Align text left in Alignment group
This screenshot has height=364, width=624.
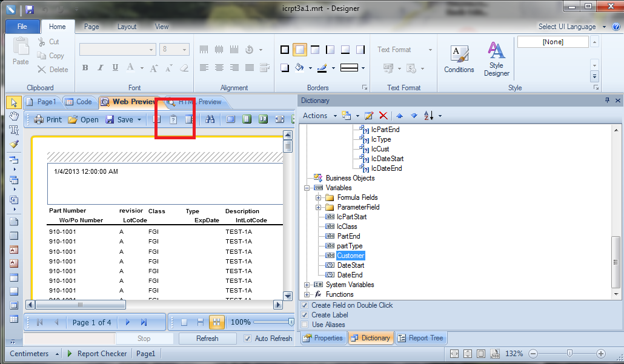204,68
